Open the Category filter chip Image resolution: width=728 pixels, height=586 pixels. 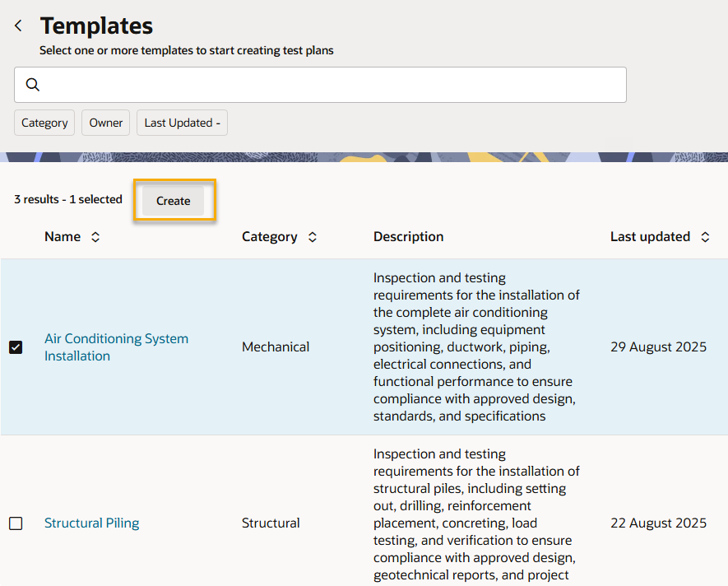(x=44, y=123)
